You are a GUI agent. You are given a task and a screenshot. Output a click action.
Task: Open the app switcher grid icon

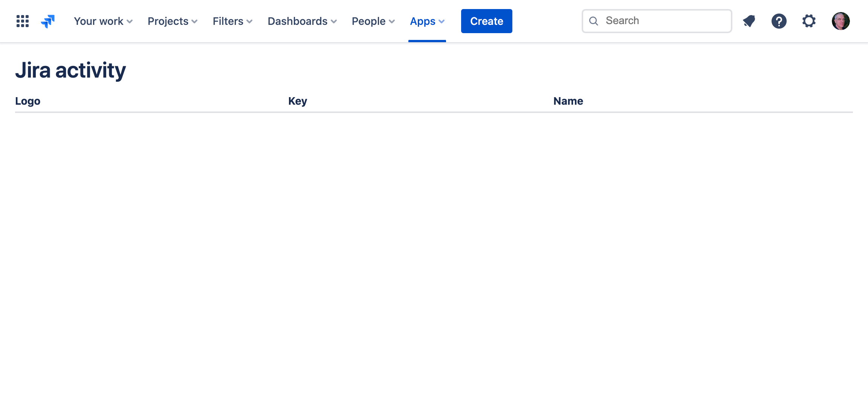tap(23, 21)
